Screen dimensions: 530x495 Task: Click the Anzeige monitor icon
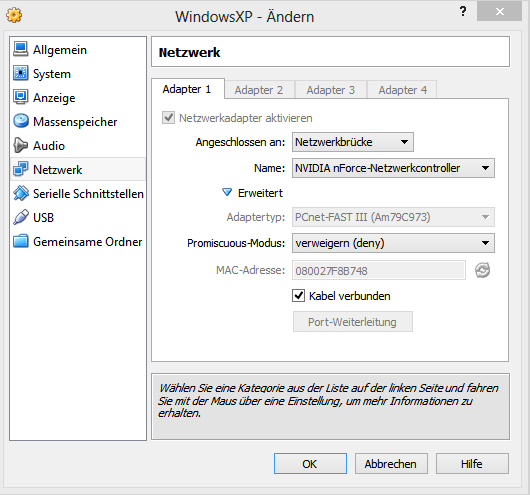coord(21,97)
